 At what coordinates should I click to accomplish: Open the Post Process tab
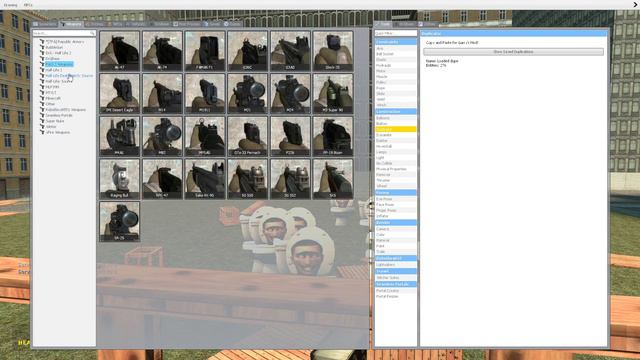pyautogui.click(x=187, y=24)
